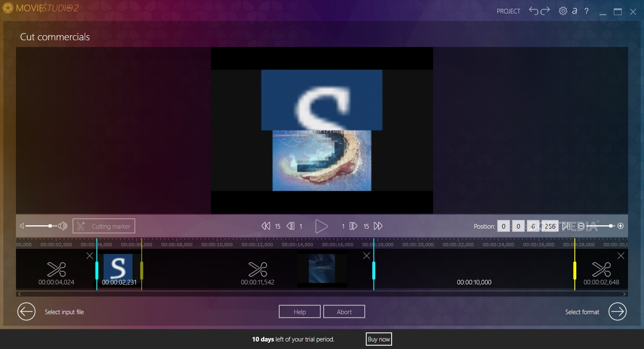Maximize the Movie Studio window
The image size is (644, 349).
pyautogui.click(x=618, y=12)
